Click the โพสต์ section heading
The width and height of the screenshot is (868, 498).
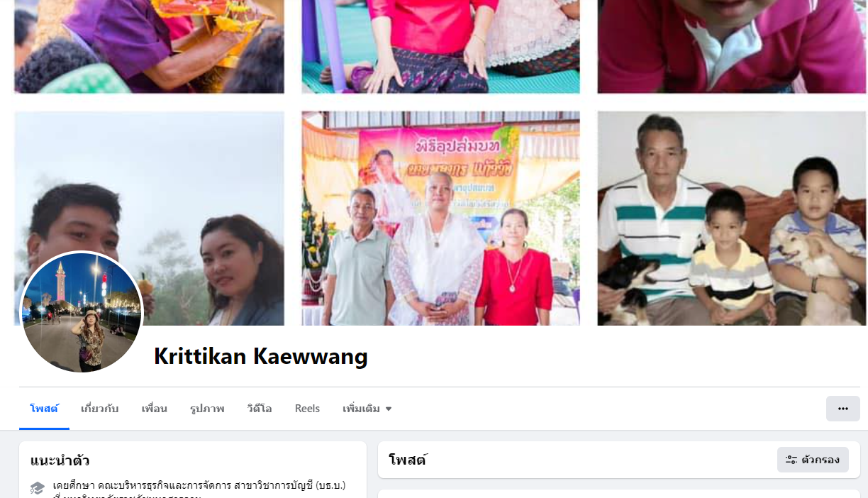(408, 460)
